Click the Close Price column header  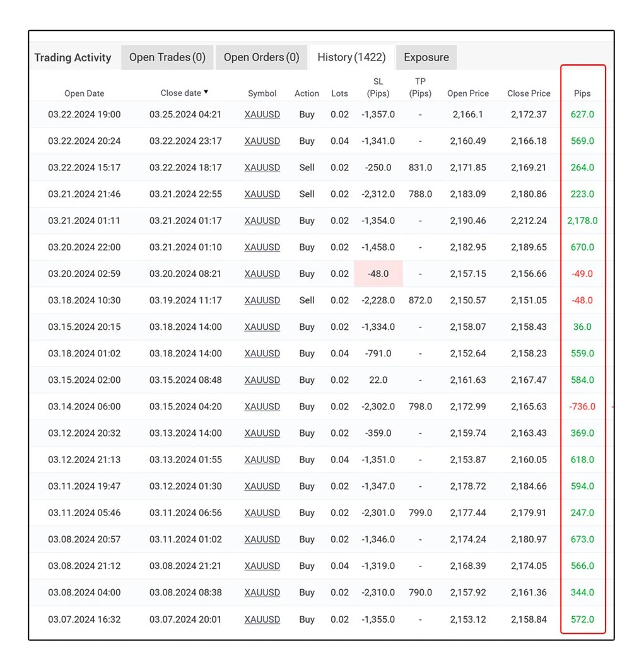(x=529, y=93)
